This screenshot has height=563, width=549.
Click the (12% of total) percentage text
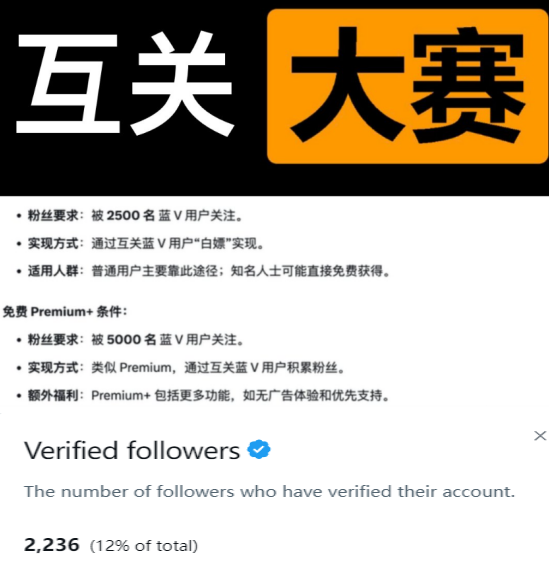[144, 546]
